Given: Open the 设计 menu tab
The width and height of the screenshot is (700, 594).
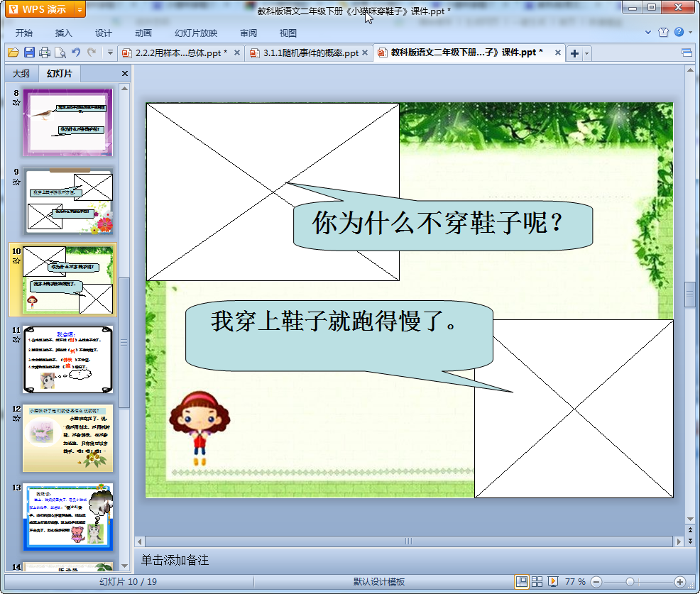Looking at the screenshot, I should 103,33.
